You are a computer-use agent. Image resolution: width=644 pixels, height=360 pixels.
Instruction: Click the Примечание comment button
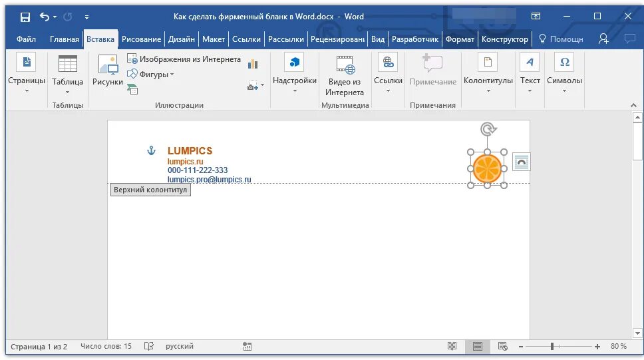point(433,70)
